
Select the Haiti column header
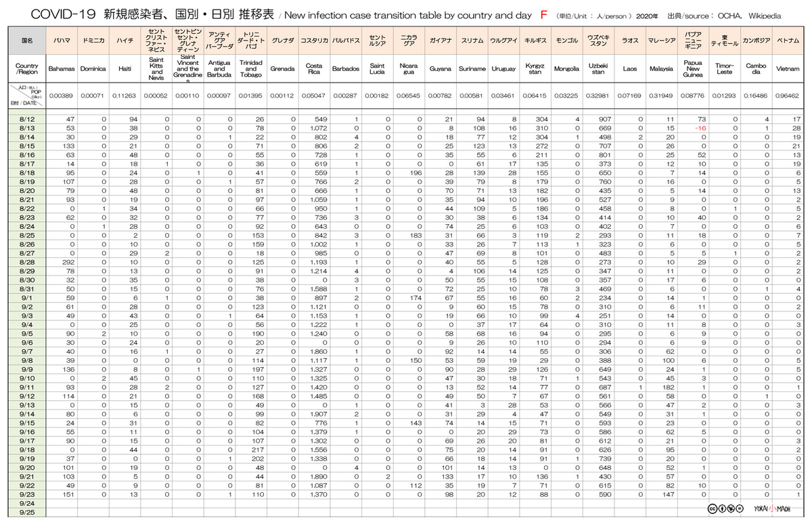click(x=125, y=69)
